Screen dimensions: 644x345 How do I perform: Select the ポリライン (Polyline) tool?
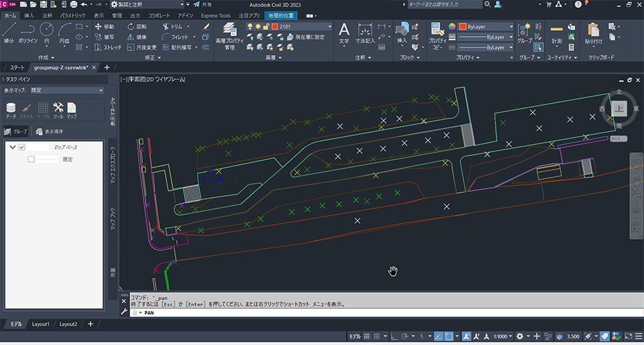[28, 32]
